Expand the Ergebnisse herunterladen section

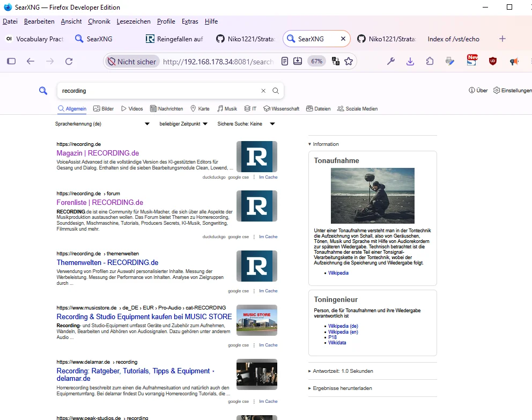[340, 388]
